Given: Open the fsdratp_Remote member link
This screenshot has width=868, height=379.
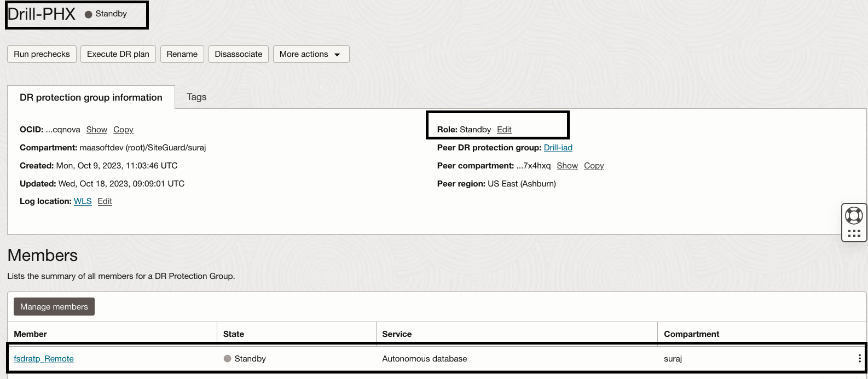Looking at the screenshot, I should (x=44, y=359).
